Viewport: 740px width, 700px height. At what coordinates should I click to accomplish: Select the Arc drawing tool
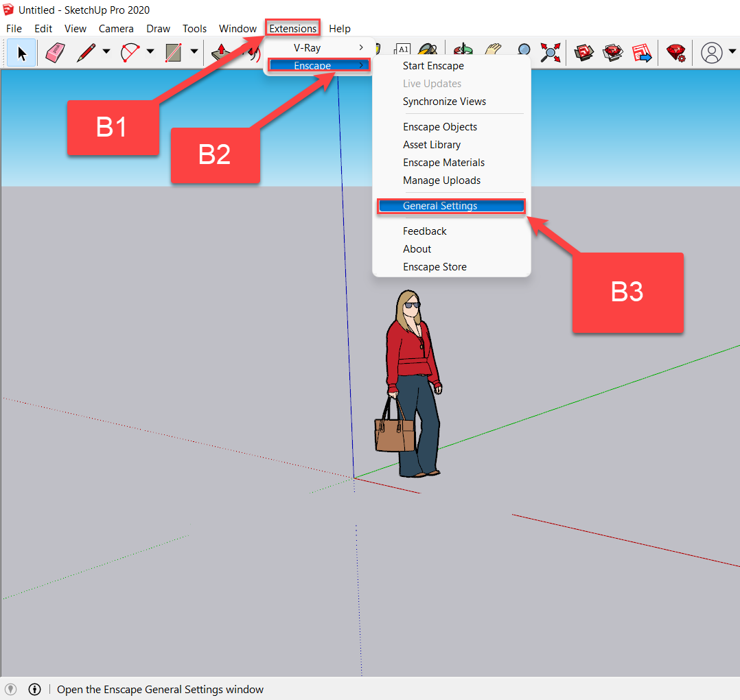click(130, 52)
